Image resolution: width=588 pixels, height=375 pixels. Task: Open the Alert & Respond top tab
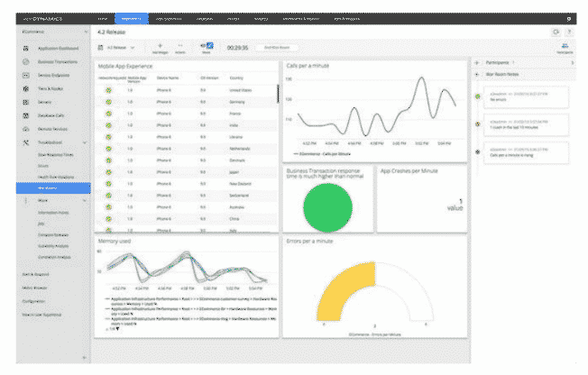pos(346,19)
